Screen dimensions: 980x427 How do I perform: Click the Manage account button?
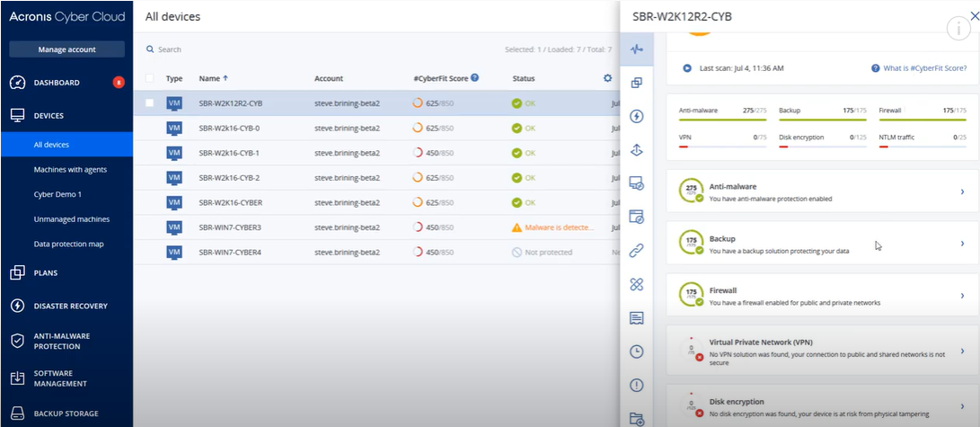tap(66, 49)
